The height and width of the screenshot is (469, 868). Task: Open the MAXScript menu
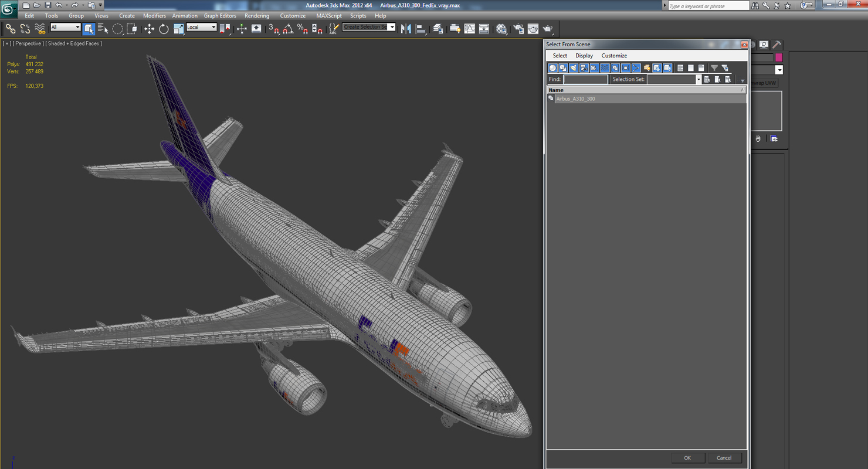328,16
